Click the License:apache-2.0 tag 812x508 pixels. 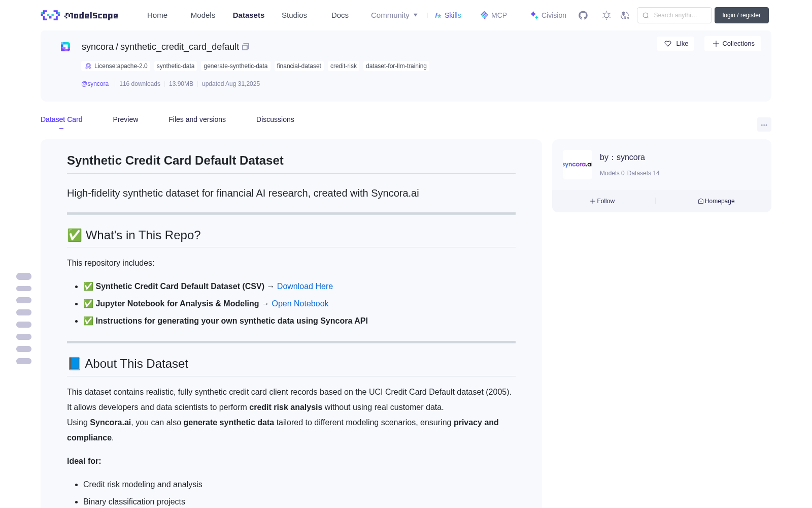[x=116, y=66]
